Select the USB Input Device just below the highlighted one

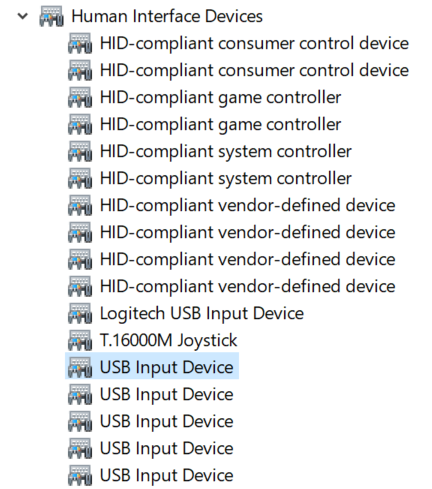[x=167, y=394]
